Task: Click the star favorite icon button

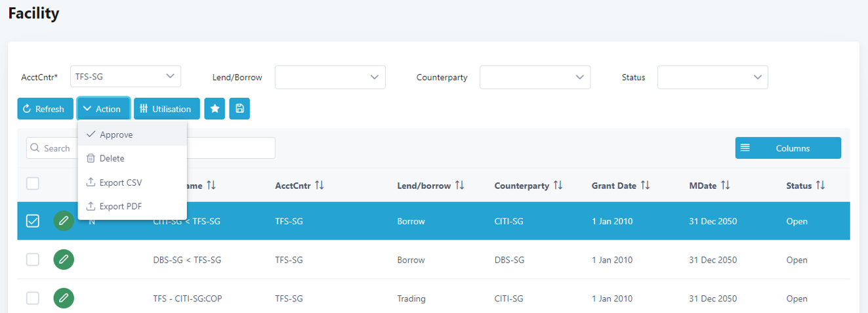Action: (215, 109)
